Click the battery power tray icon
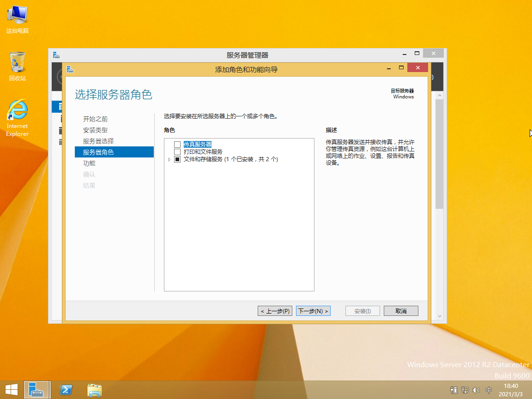This screenshot has width=532, height=399. (454, 390)
